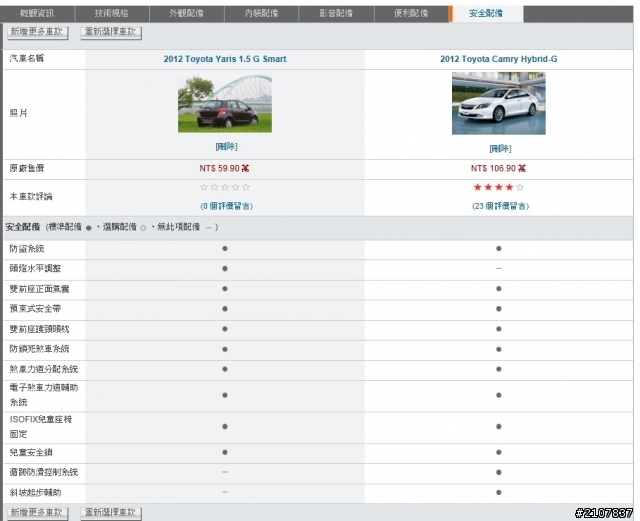Image resolution: width=640 pixels, height=521 pixels.
Task: Delete the Yaris from comparison
Action: tap(226, 147)
